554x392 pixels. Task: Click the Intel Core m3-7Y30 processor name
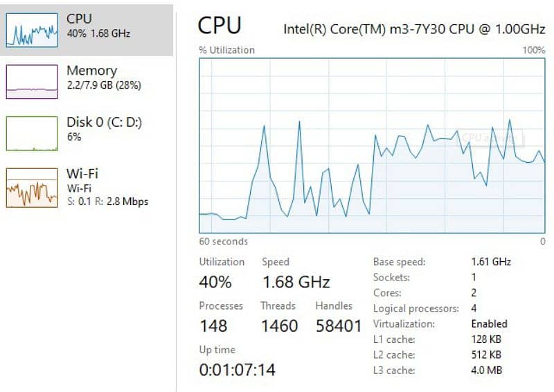tap(414, 29)
